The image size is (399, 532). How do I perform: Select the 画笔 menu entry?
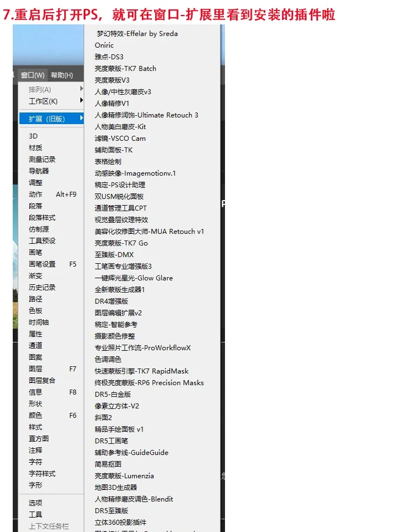[35, 253]
